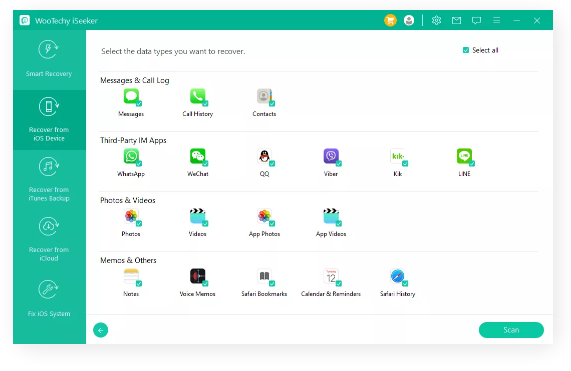The image size is (571, 371).
Task: Switch to Smart Recovery mode
Action: point(49,60)
